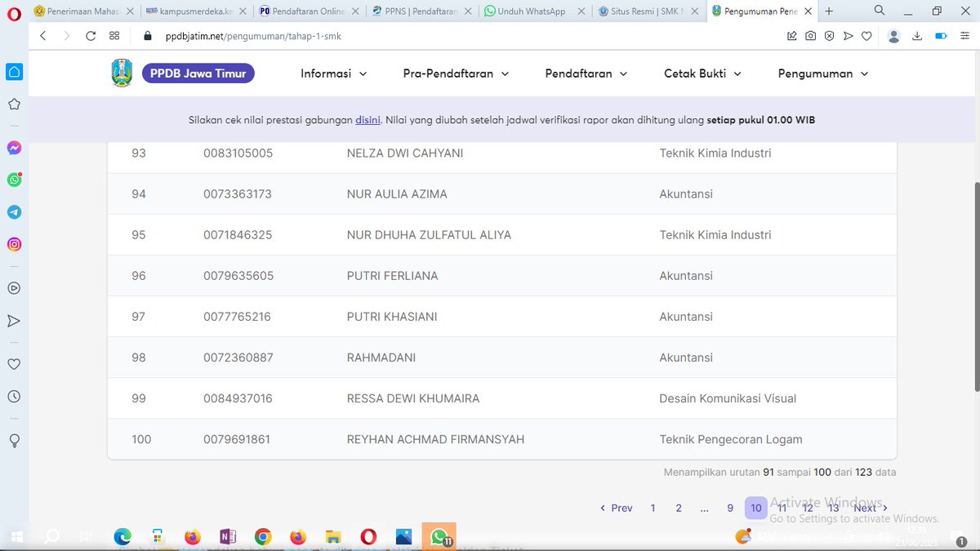980x551 pixels.
Task: Take a snapshot with camera icon
Action: point(810,36)
